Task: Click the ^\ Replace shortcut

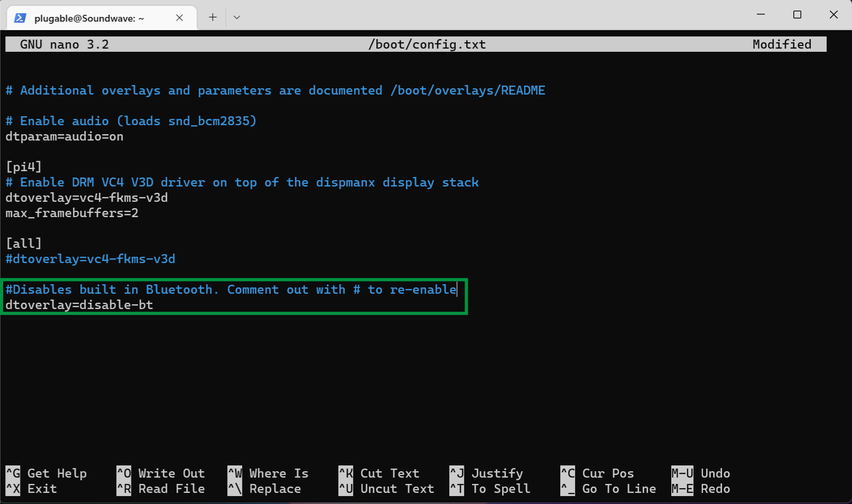Action: click(264, 489)
